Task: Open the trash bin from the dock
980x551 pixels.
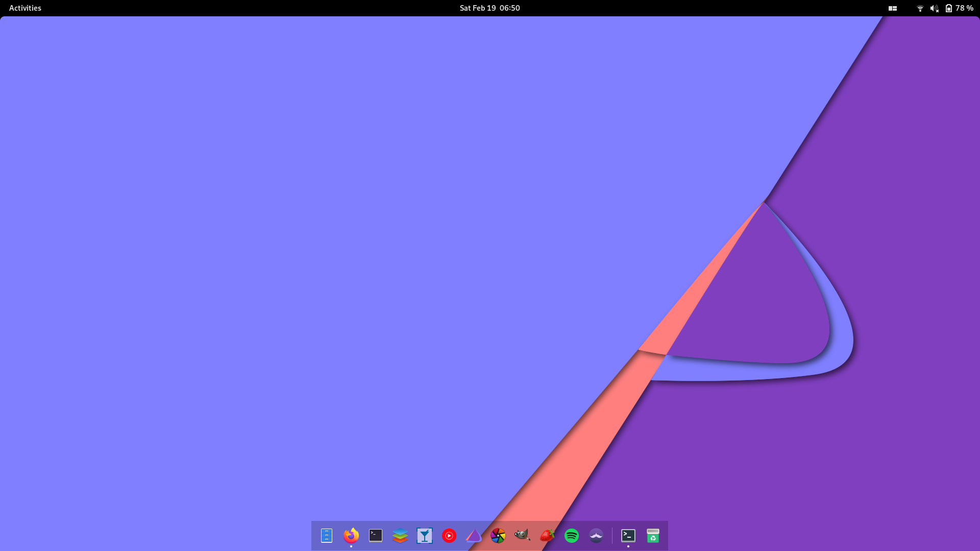Action: (x=653, y=536)
